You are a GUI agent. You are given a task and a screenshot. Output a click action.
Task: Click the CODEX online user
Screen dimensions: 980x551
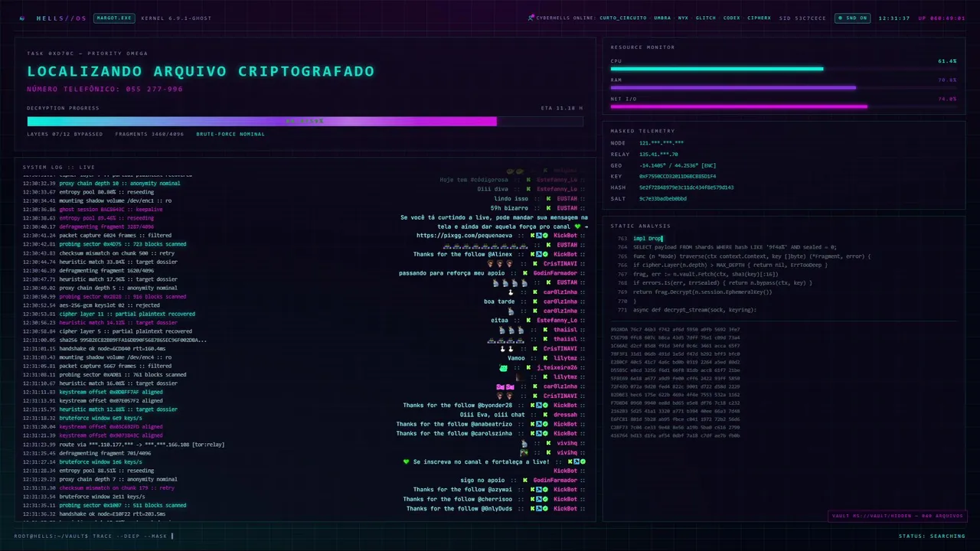pyautogui.click(x=732, y=18)
